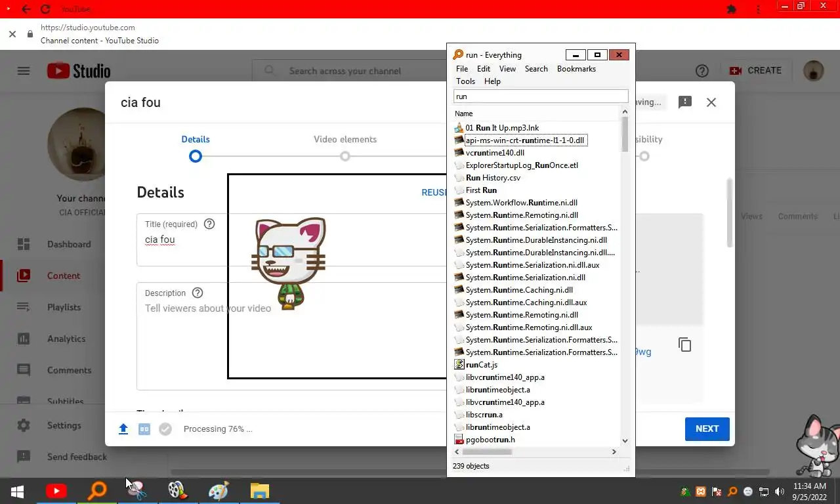The width and height of the screenshot is (840, 504).
Task: Click the scroll-up arrow in Everything results
Action: 625,113
